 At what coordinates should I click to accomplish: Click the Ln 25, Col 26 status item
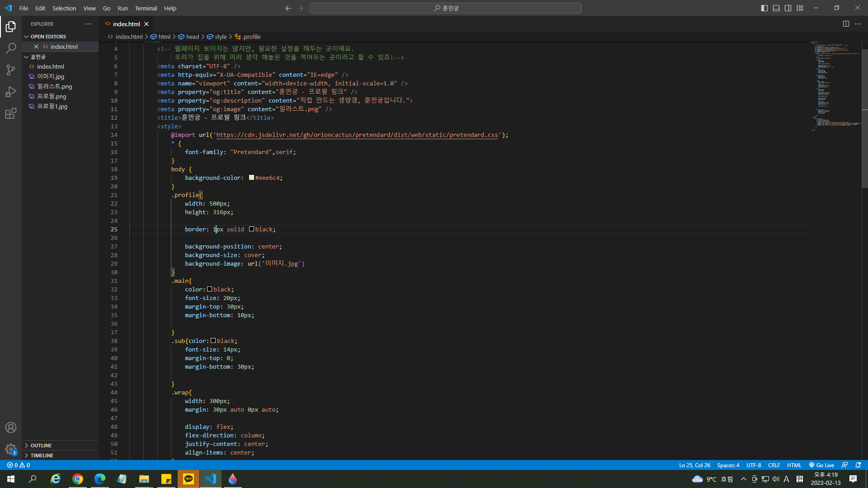(694, 465)
